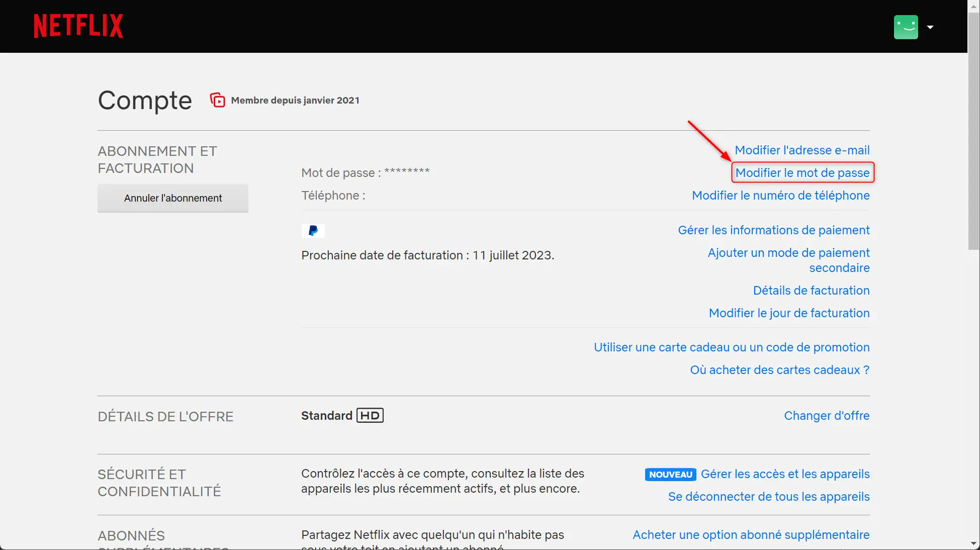Click Modifier le jour de facturation
980x550 pixels.
coord(789,313)
